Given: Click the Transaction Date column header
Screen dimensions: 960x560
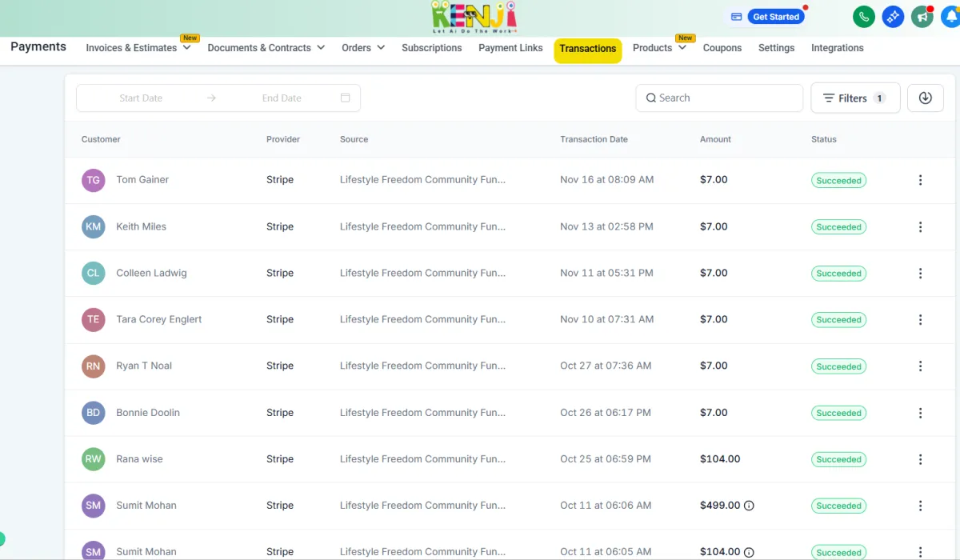Looking at the screenshot, I should 594,139.
